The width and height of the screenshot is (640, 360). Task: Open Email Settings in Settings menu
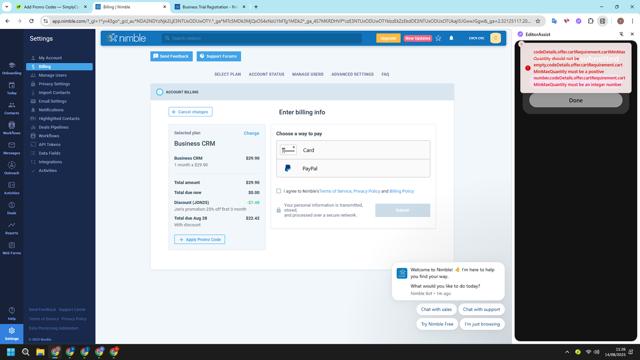coord(52,101)
